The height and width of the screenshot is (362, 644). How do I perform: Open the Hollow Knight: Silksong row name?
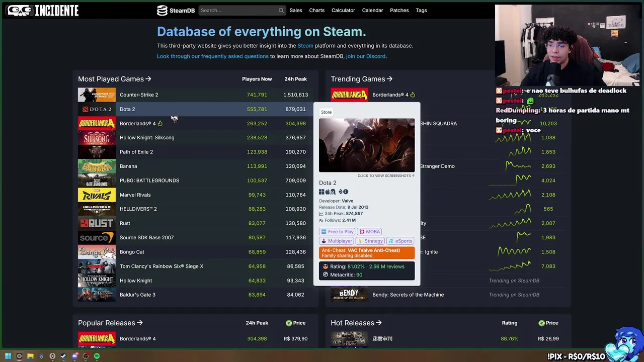(147, 137)
